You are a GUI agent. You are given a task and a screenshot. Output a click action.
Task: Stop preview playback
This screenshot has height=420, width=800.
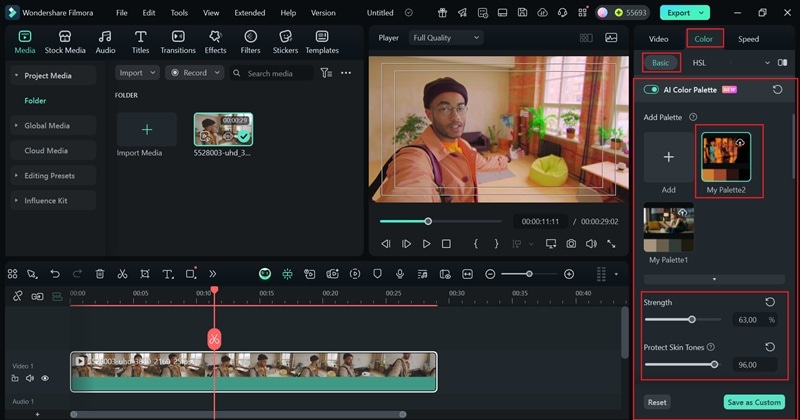pyautogui.click(x=446, y=244)
